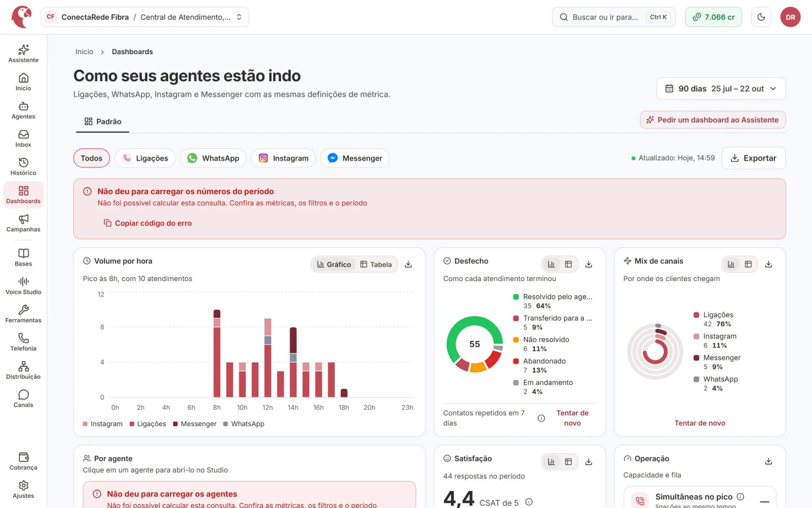Switch Volume por hora to Tabela view

(x=376, y=264)
